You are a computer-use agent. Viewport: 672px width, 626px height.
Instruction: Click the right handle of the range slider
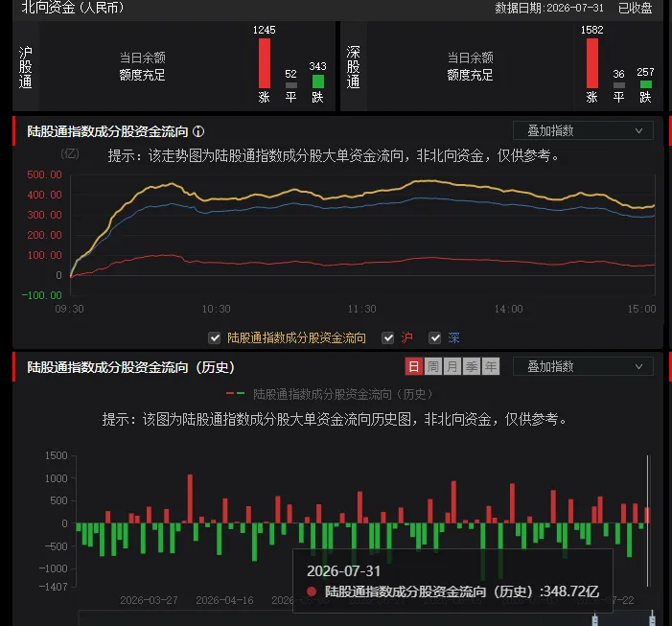[652, 619]
